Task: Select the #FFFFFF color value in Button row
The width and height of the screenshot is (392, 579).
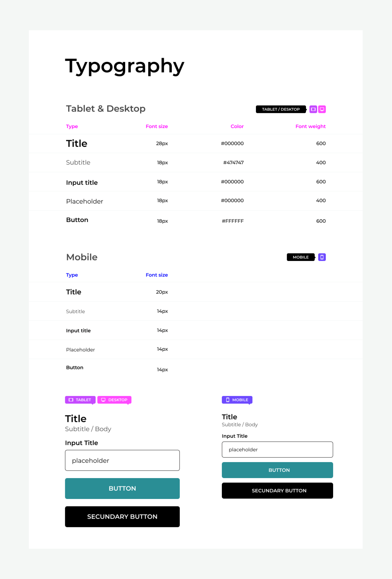Action: coord(233,221)
